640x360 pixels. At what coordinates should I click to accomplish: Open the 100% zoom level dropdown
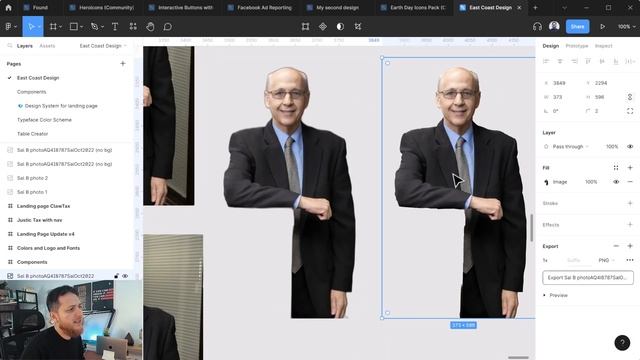pos(627,27)
